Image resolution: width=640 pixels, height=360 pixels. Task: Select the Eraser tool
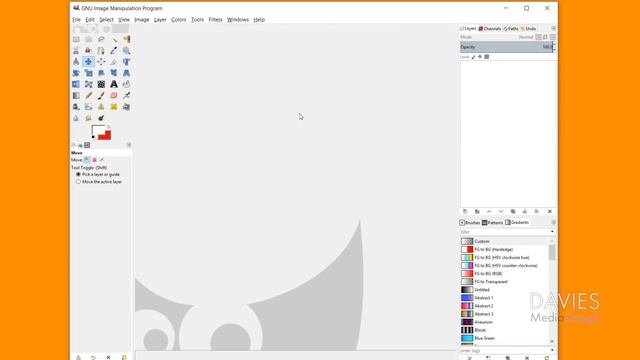coord(113,96)
